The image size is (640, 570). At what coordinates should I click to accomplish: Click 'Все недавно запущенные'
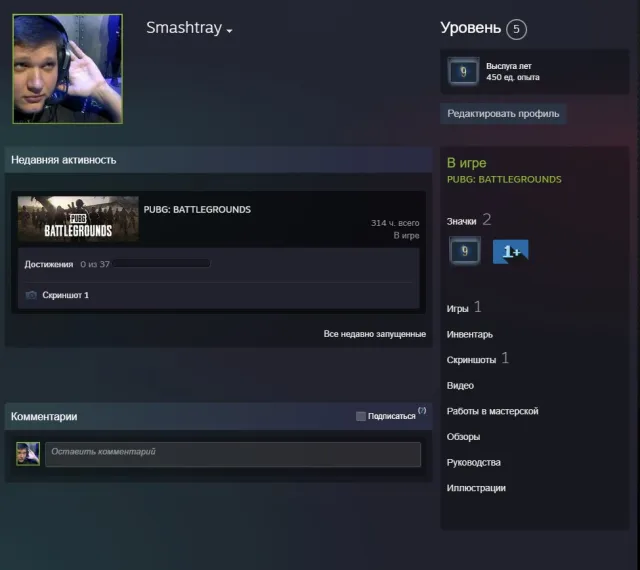tap(375, 334)
